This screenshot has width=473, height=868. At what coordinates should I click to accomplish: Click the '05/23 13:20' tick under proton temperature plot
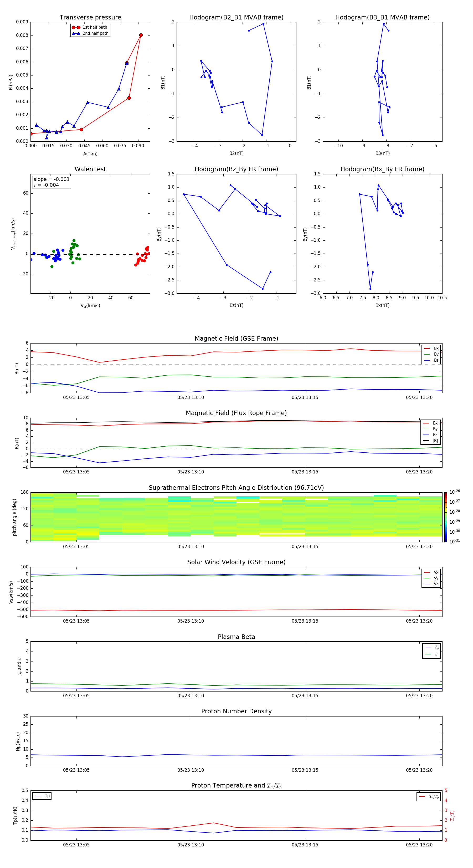[419, 845]
